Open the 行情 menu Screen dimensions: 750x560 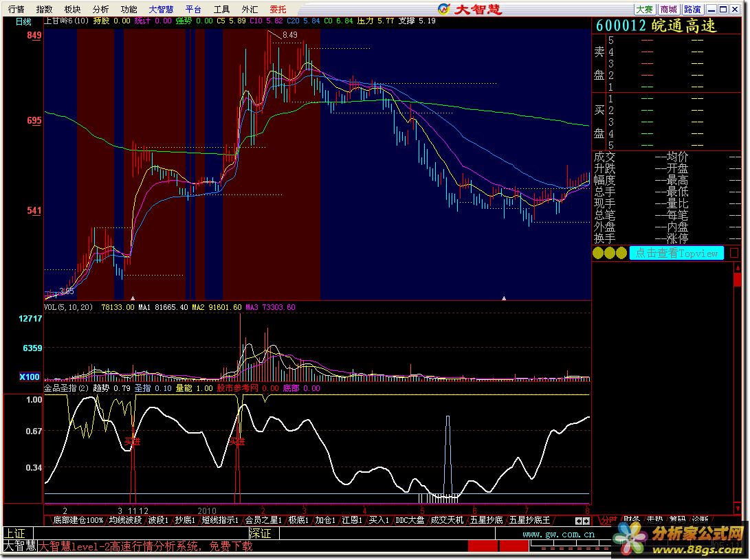click(16, 9)
